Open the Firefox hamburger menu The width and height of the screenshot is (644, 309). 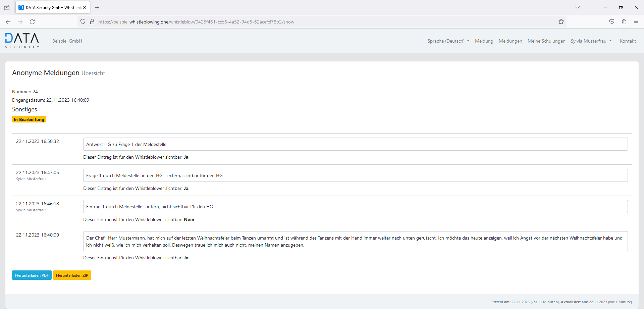[636, 22]
